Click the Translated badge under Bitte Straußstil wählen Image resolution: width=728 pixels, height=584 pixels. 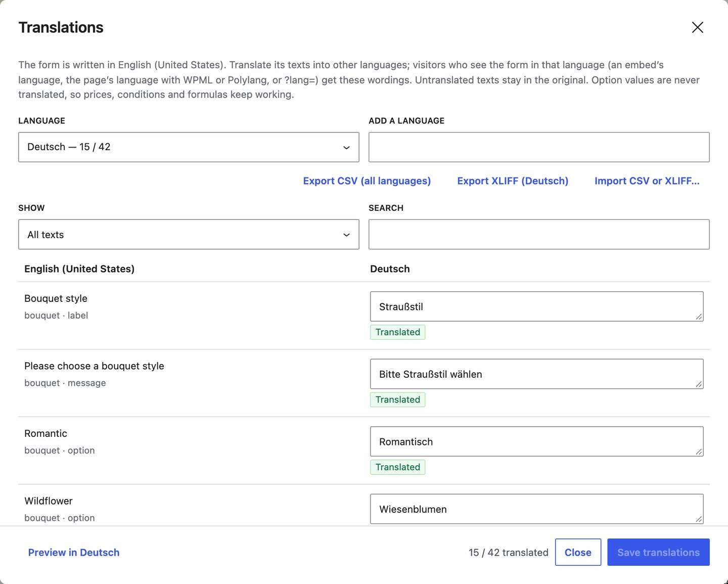point(397,399)
